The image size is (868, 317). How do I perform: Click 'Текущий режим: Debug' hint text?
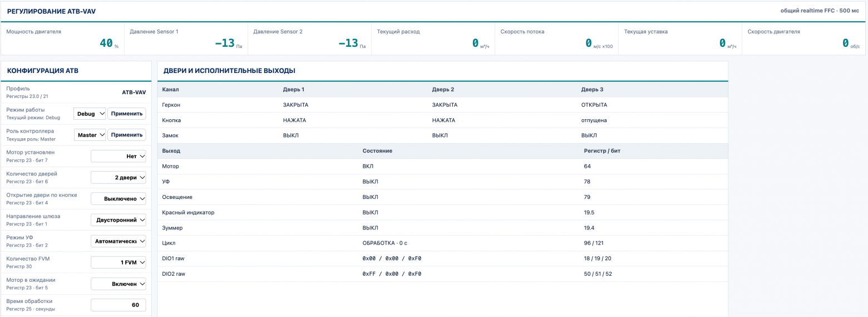click(x=33, y=118)
